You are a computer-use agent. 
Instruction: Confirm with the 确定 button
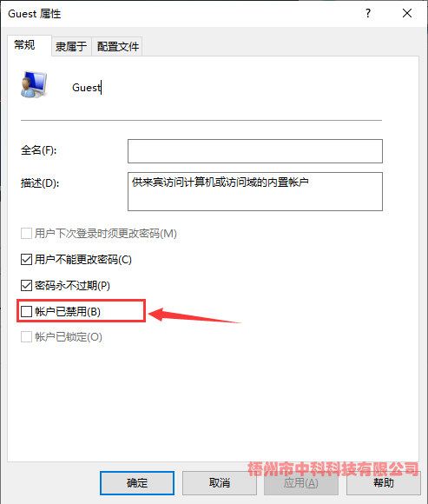(x=137, y=483)
